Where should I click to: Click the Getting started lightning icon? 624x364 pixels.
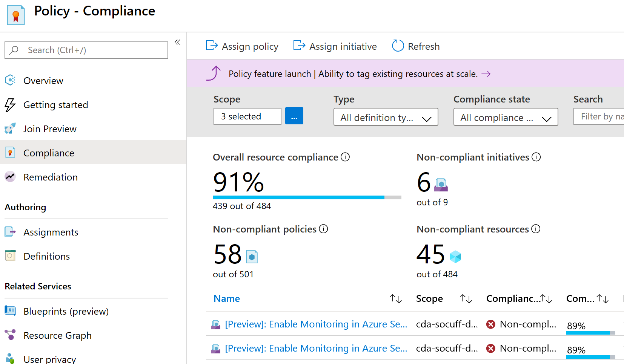(x=10, y=105)
